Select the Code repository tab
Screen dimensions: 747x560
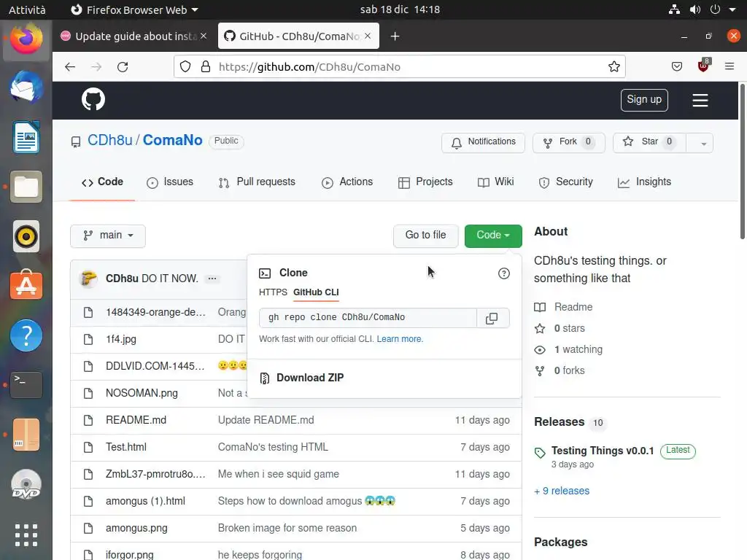(x=102, y=182)
